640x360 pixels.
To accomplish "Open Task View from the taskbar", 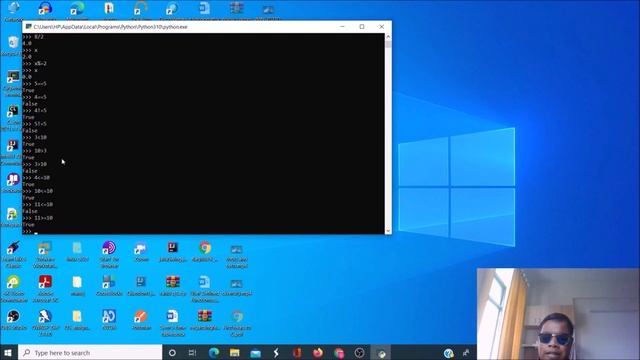I will tap(192, 353).
